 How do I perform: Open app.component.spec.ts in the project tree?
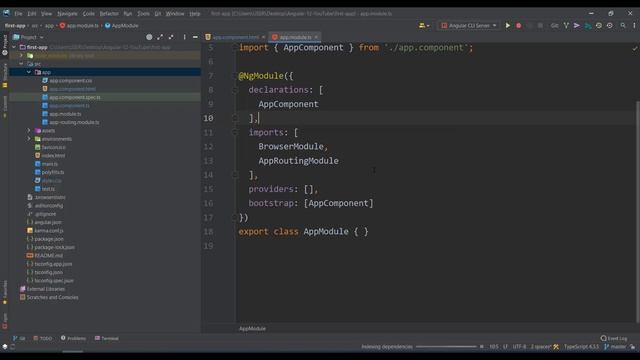click(x=75, y=97)
